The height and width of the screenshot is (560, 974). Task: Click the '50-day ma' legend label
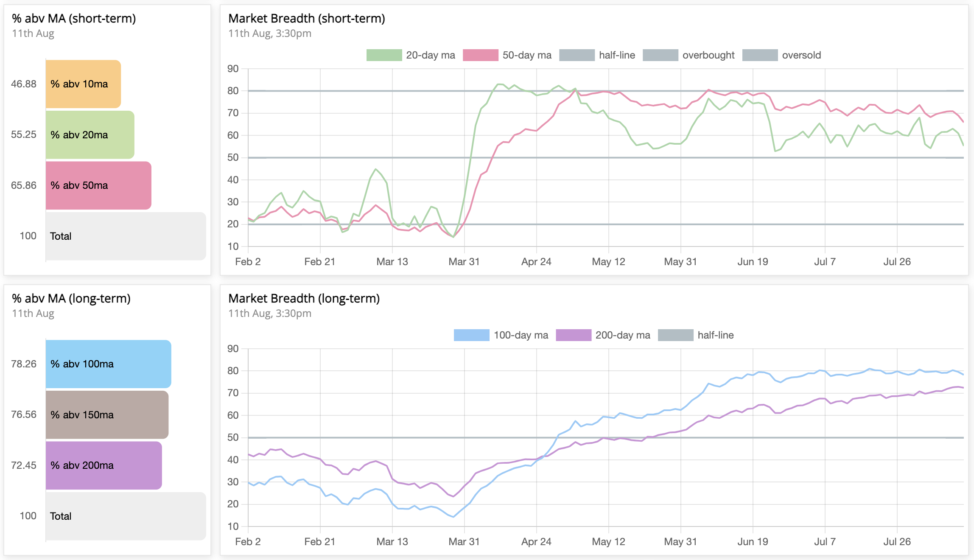click(527, 55)
